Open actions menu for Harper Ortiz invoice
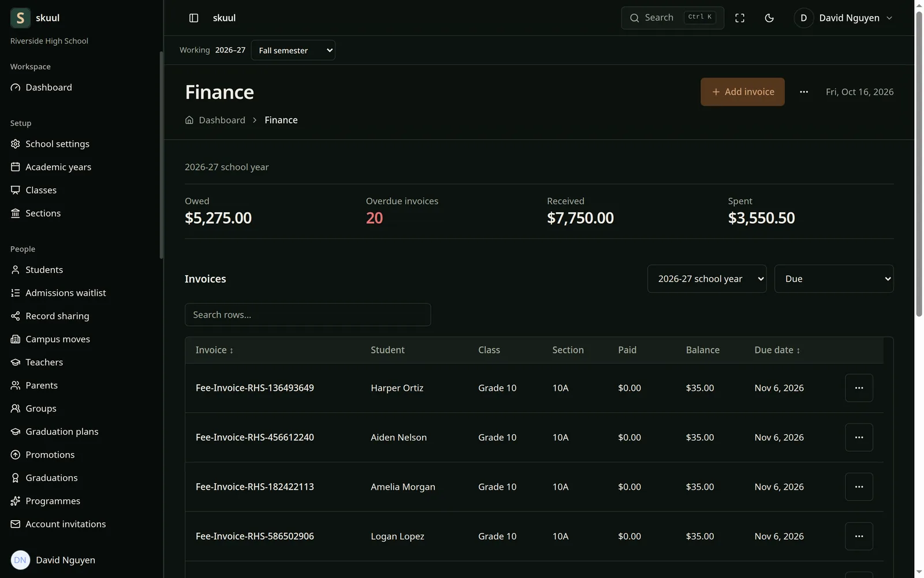This screenshot has width=924, height=578. click(859, 388)
